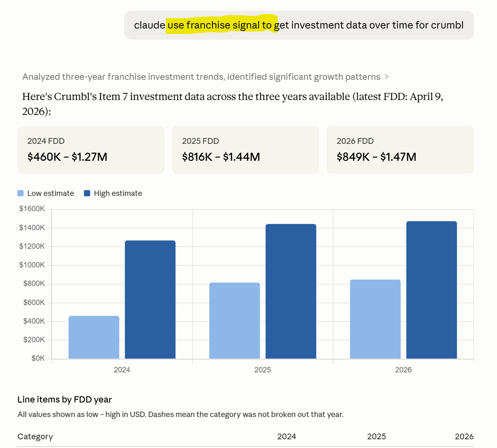497x448 pixels.
Task: Click the "Line items by FDD year" heading
Action: [x=65, y=400]
